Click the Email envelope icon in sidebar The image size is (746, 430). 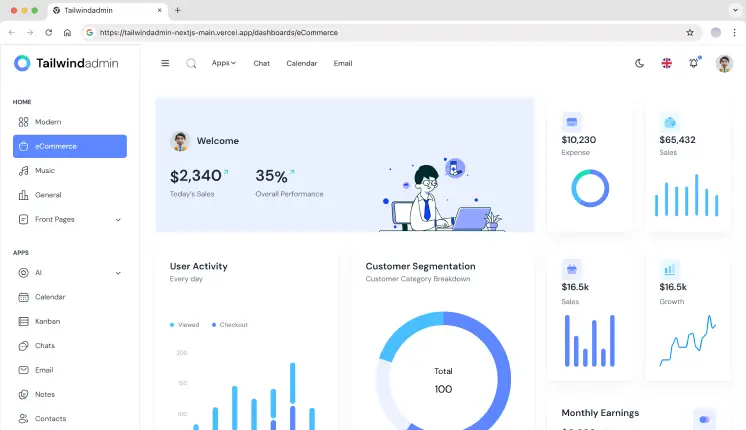click(23, 370)
